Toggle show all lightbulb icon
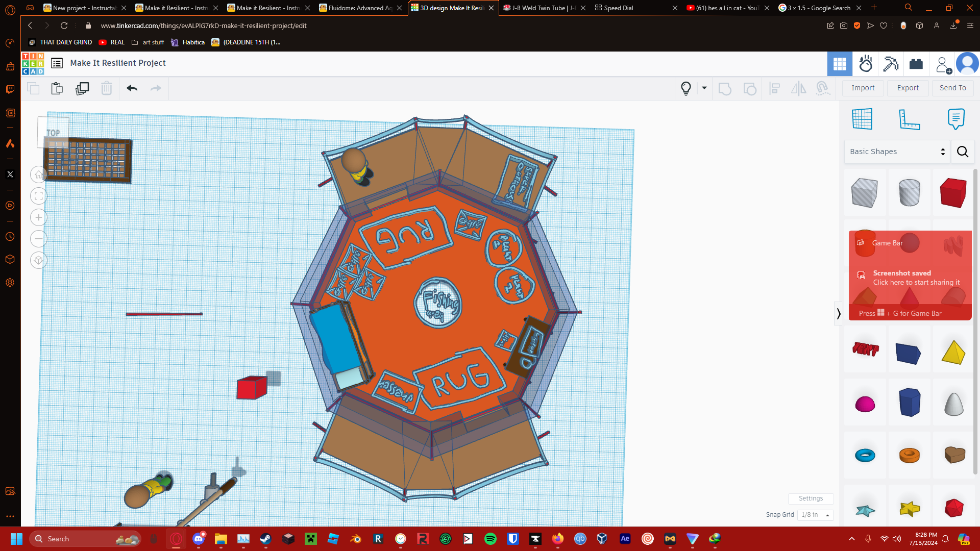 (x=686, y=88)
